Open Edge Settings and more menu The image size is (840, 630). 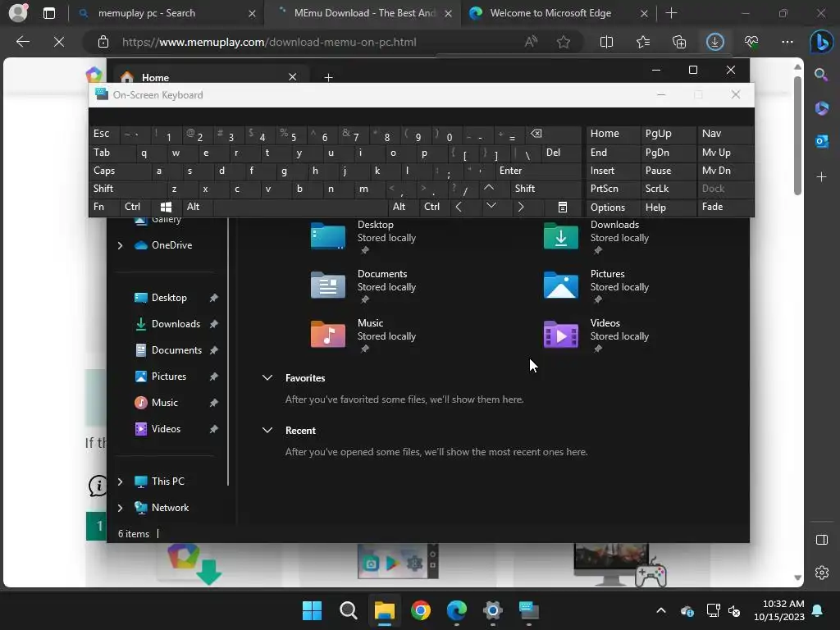[x=787, y=42]
